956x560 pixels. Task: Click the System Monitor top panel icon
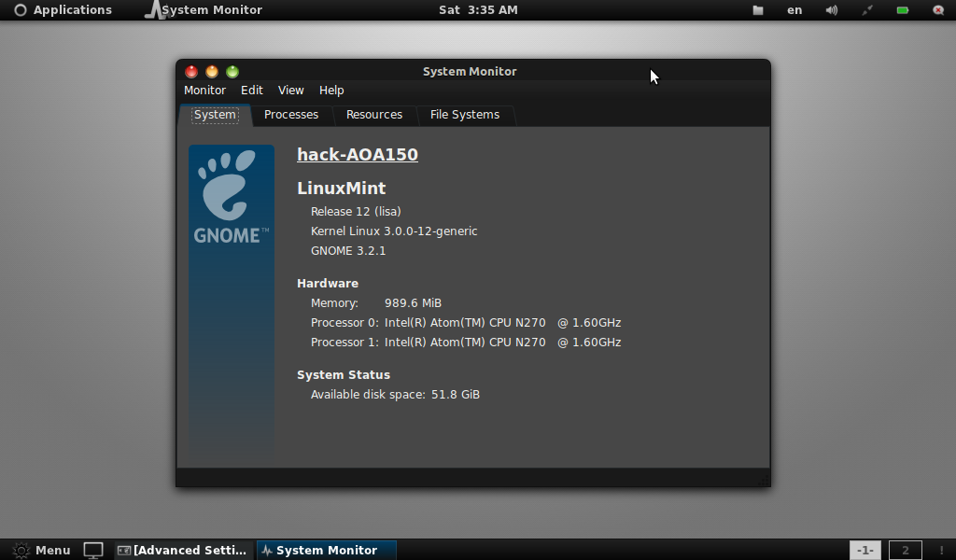pyautogui.click(x=156, y=9)
